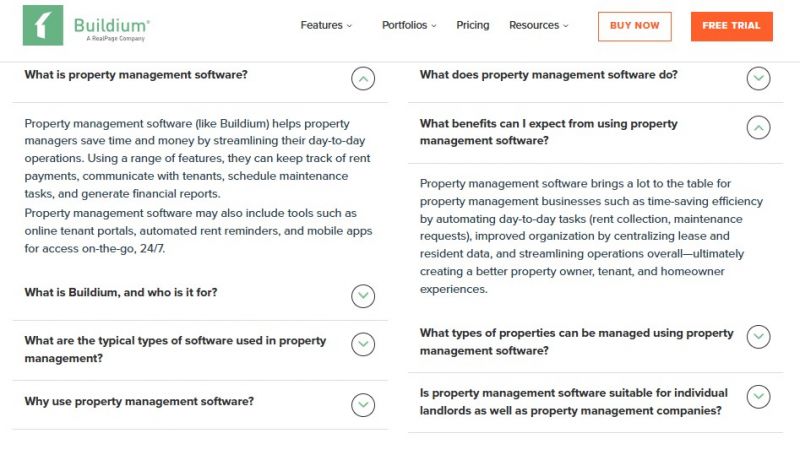This screenshot has height=455, width=800.
Task: Go to the Pricing page
Action: [x=472, y=26]
